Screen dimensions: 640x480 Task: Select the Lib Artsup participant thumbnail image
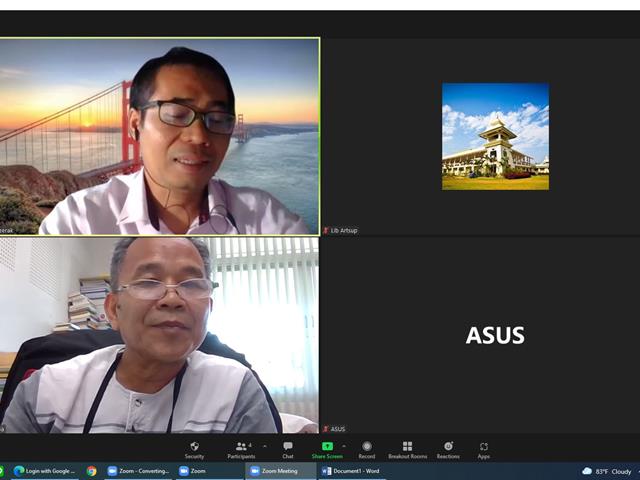tap(495, 136)
